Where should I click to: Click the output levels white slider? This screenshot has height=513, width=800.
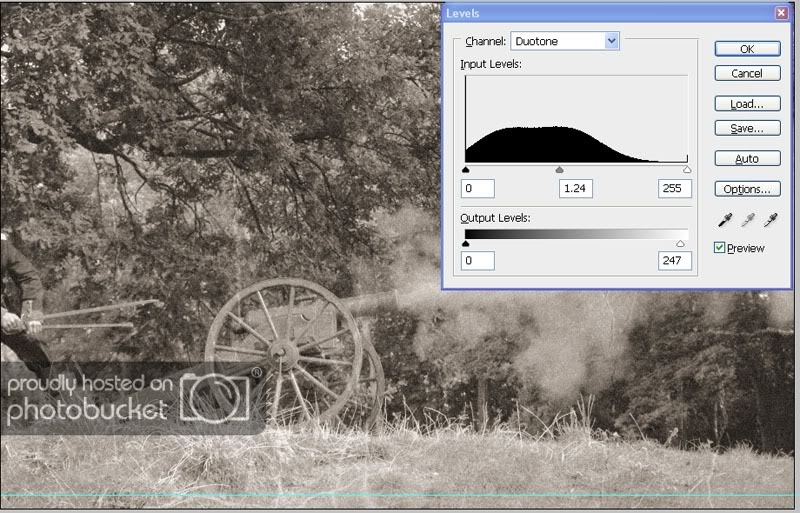point(681,243)
